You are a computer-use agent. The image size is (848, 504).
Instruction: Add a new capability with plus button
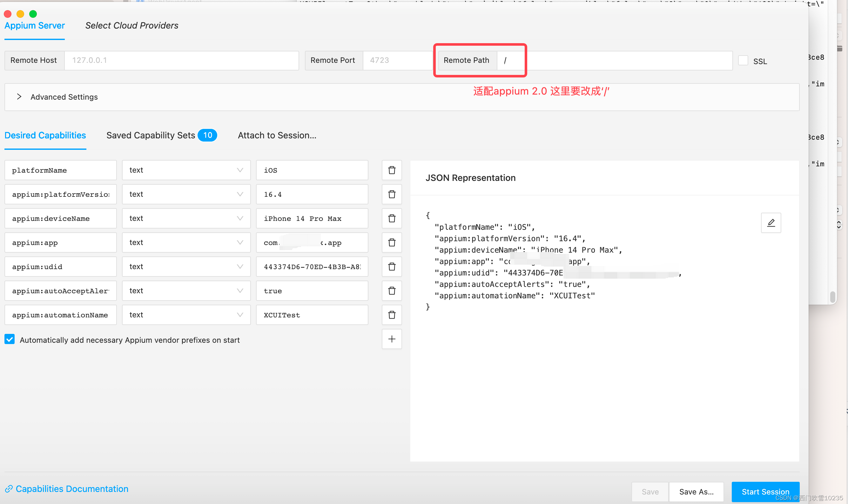click(x=392, y=339)
